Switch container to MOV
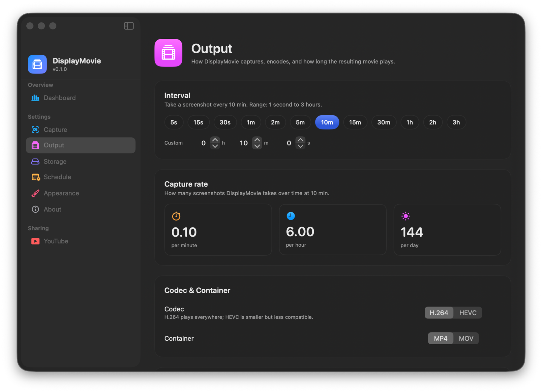556x392 pixels. pyautogui.click(x=466, y=338)
